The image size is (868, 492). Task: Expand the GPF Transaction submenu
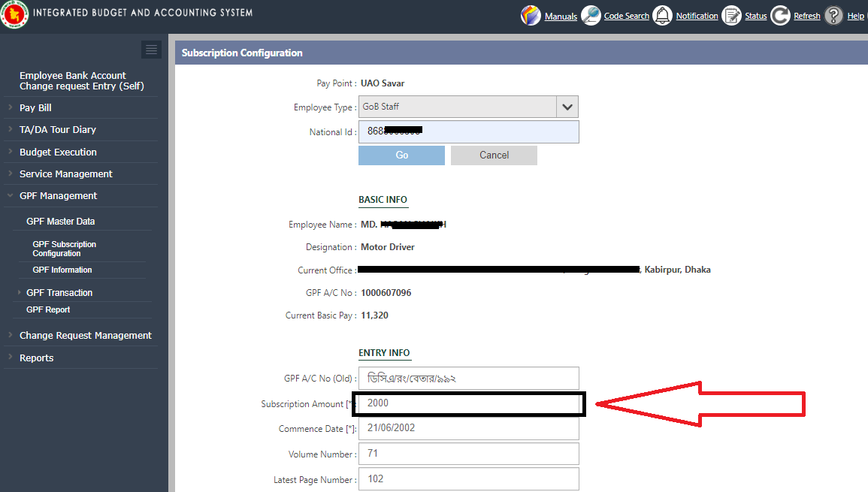pos(59,292)
